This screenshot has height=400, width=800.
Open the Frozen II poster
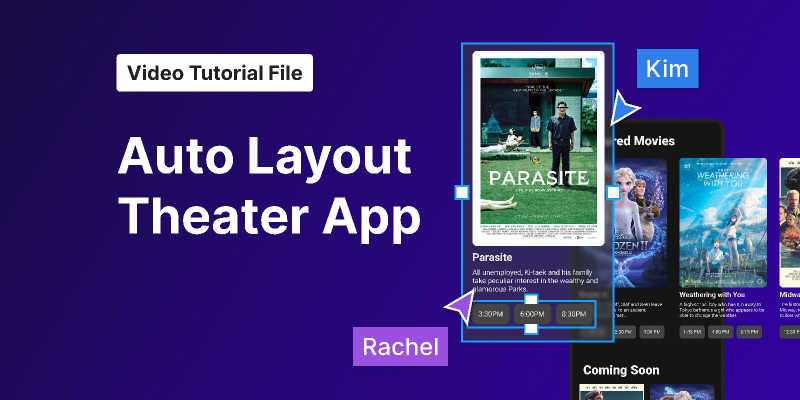(x=640, y=222)
